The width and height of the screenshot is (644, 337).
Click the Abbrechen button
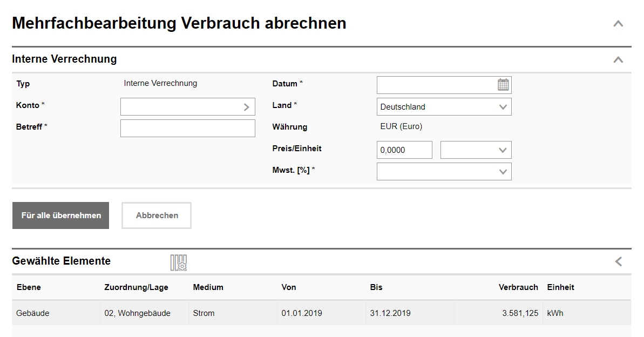click(156, 215)
